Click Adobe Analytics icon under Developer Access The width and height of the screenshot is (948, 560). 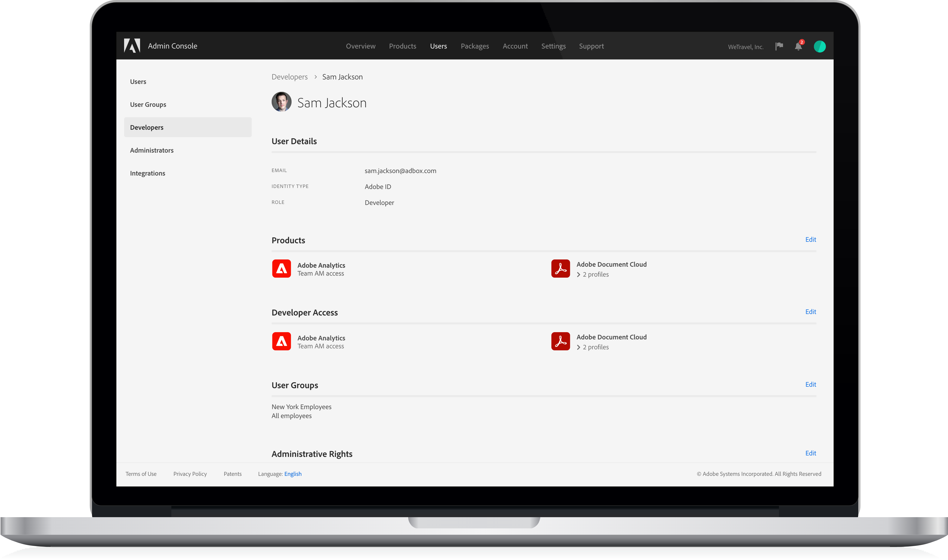coord(281,341)
